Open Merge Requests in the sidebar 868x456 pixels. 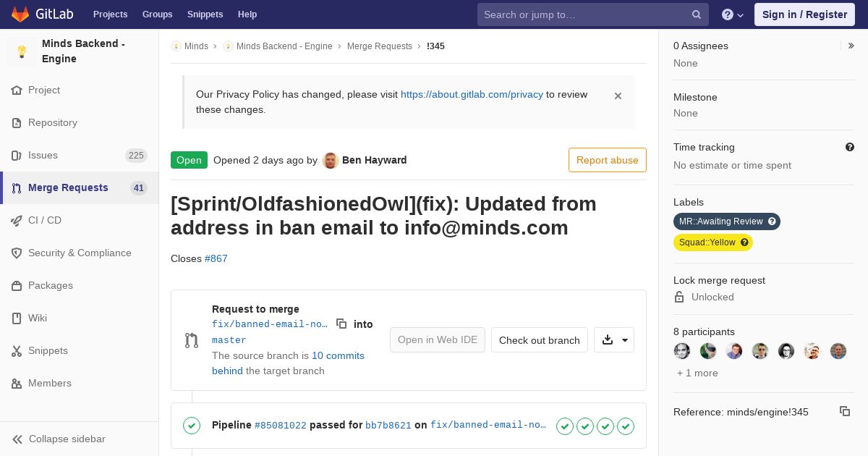point(80,187)
